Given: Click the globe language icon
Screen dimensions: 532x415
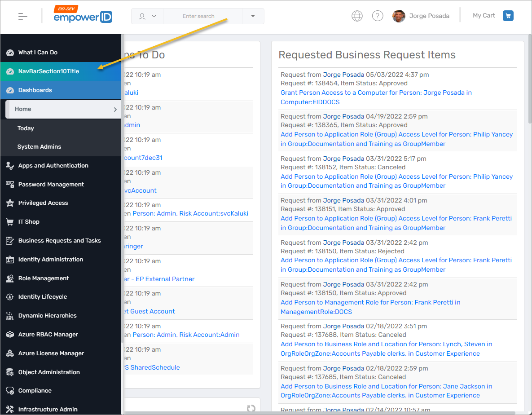Looking at the screenshot, I should point(357,15).
